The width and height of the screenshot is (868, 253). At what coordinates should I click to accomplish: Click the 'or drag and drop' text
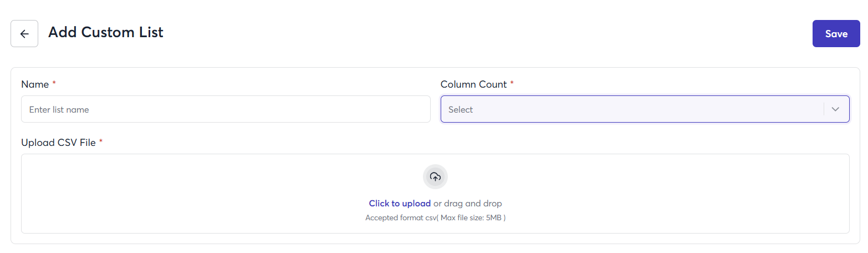[467, 204]
